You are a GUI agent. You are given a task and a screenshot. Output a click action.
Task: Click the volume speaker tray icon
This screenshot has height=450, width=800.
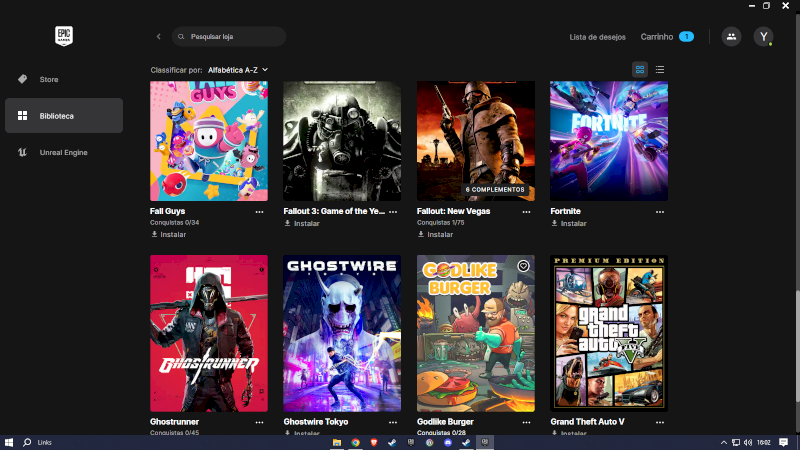coord(748,442)
